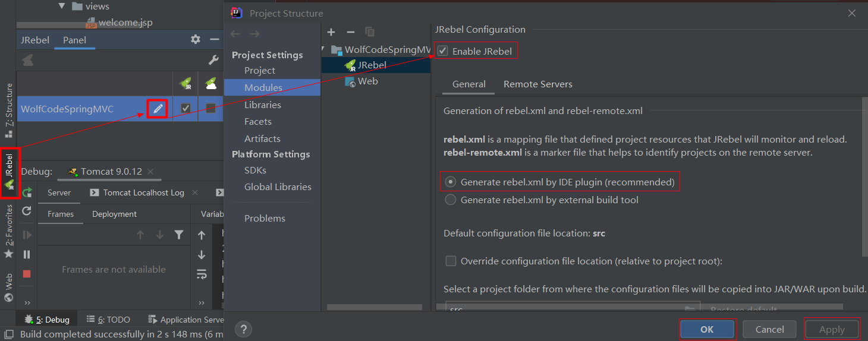
Task: Open the Tomcat Localhost Log tab
Action: (x=137, y=192)
